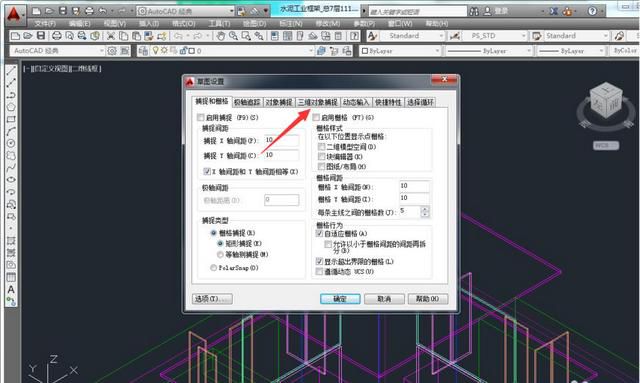640x383 pixels.
Task: Open the Standard text style dropdown
Action: (x=412, y=36)
